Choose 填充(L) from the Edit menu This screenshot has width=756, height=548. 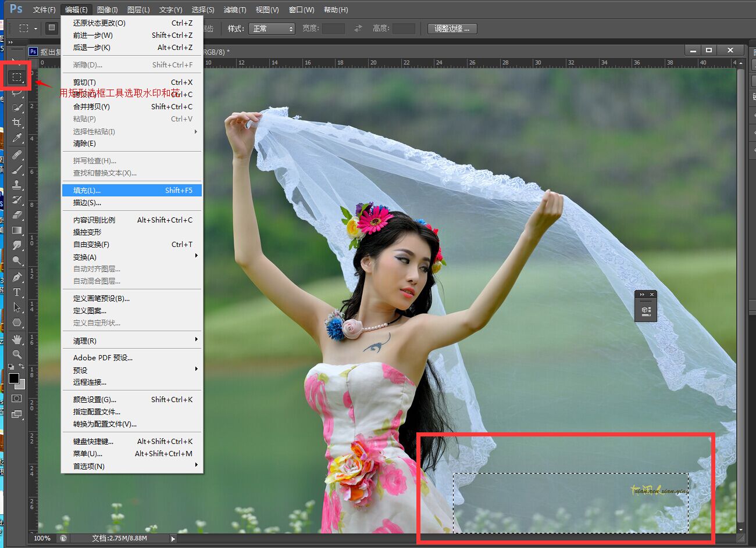[87, 190]
